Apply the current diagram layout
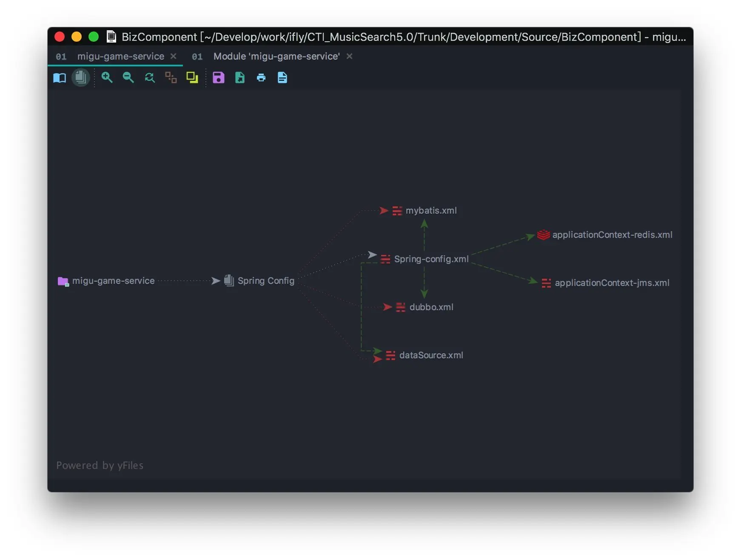The height and width of the screenshot is (560, 741). [171, 78]
